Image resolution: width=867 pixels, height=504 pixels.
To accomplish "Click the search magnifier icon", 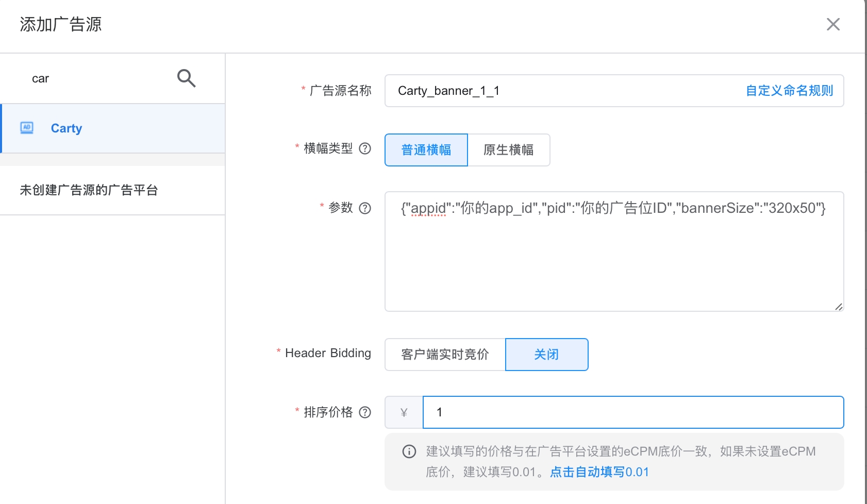I will point(186,78).
